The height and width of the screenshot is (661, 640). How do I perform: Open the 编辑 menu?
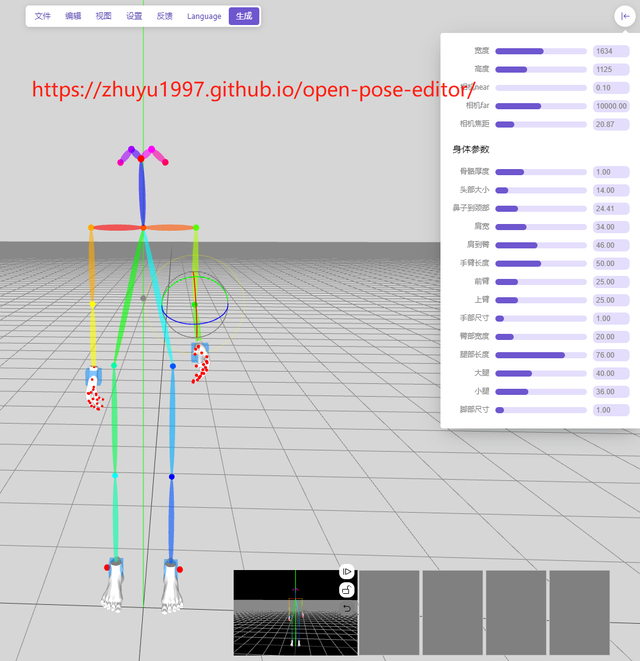[x=73, y=16]
